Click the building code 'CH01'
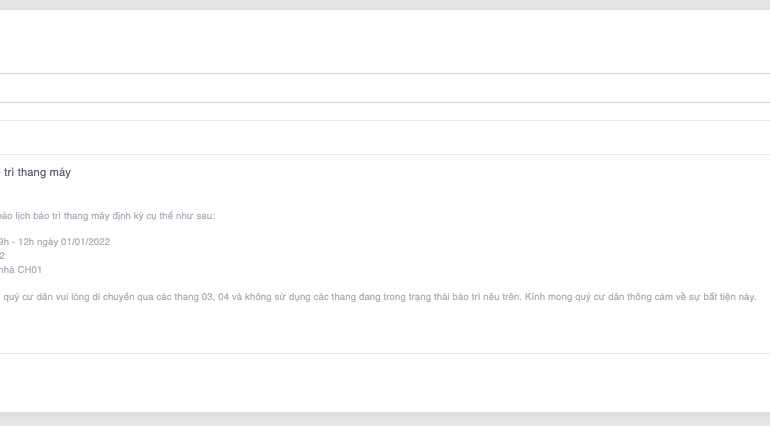This screenshot has height=426, width=770. (x=30, y=270)
